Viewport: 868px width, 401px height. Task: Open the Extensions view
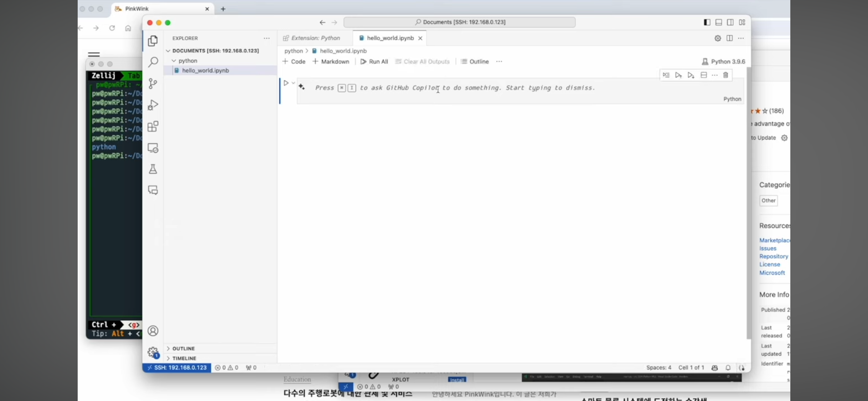coord(153,127)
